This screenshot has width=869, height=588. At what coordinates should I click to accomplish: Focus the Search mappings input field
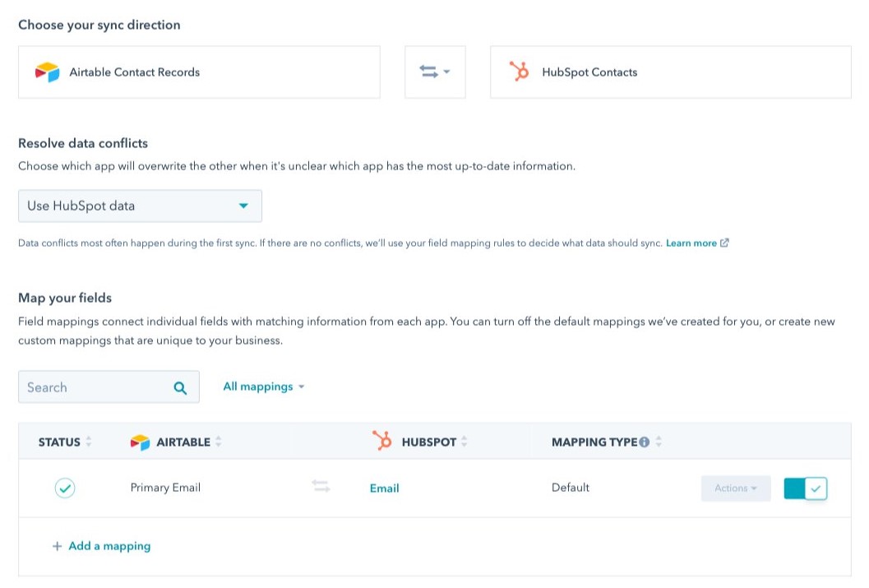coord(109,387)
